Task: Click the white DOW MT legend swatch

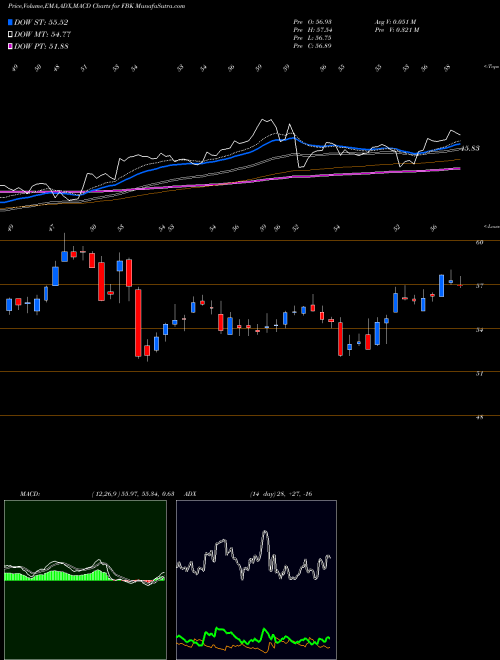Action: (x=11, y=35)
